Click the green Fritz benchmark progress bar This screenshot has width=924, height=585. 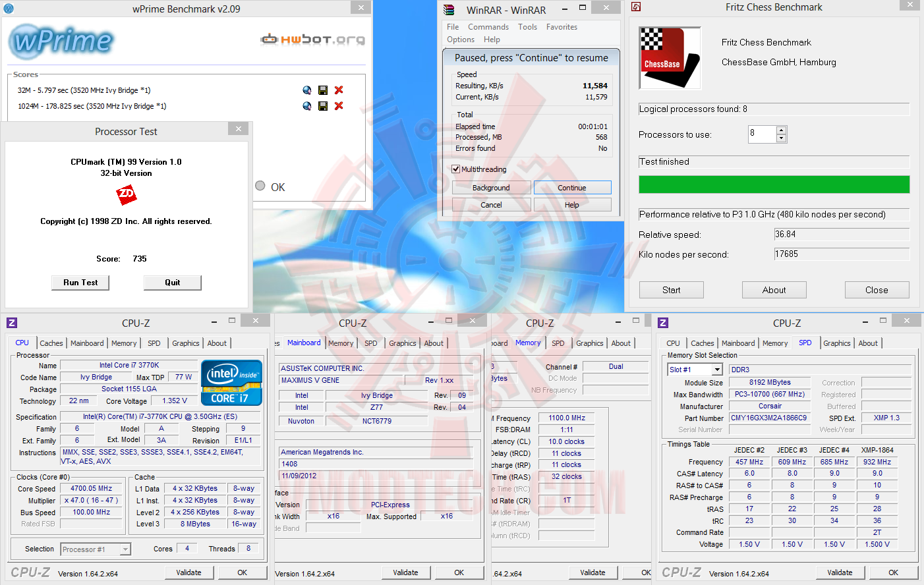tap(774, 184)
